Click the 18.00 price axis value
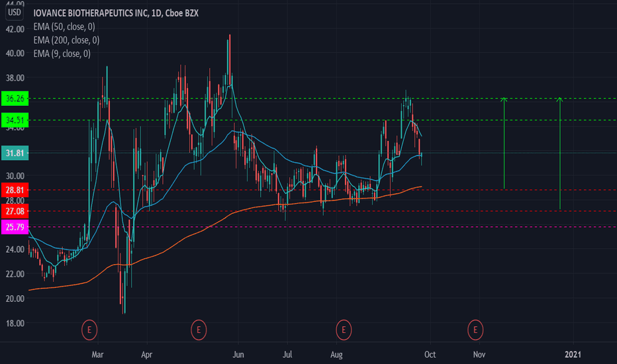The height and width of the screenshot is (364, 617). tap(15, 323)
